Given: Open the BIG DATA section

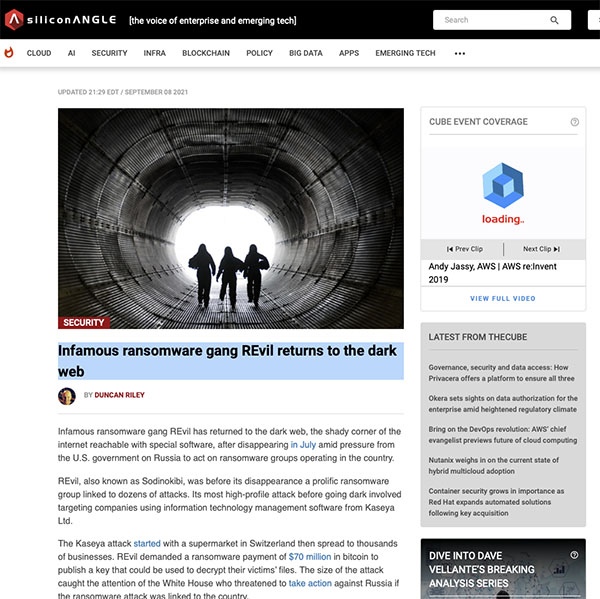Looking at the screenshot, I should pos(306,53).
